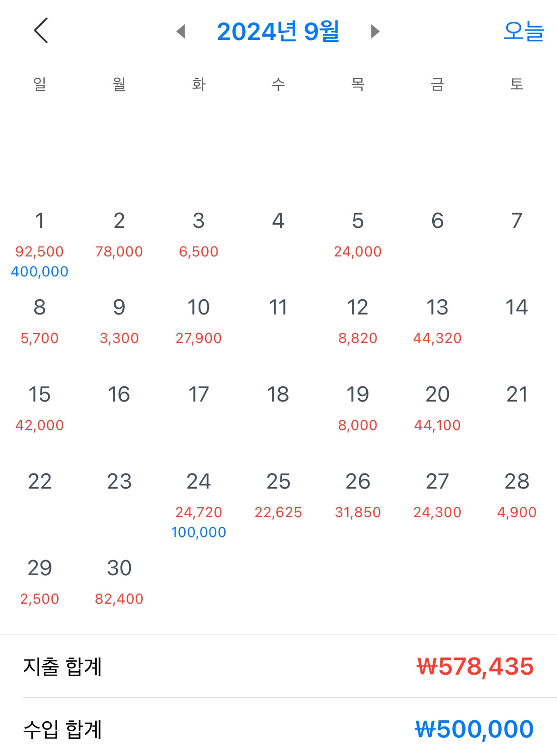Tap the 오늘 button
This screenshot has width=557, height=756.
tap(523, 31)
